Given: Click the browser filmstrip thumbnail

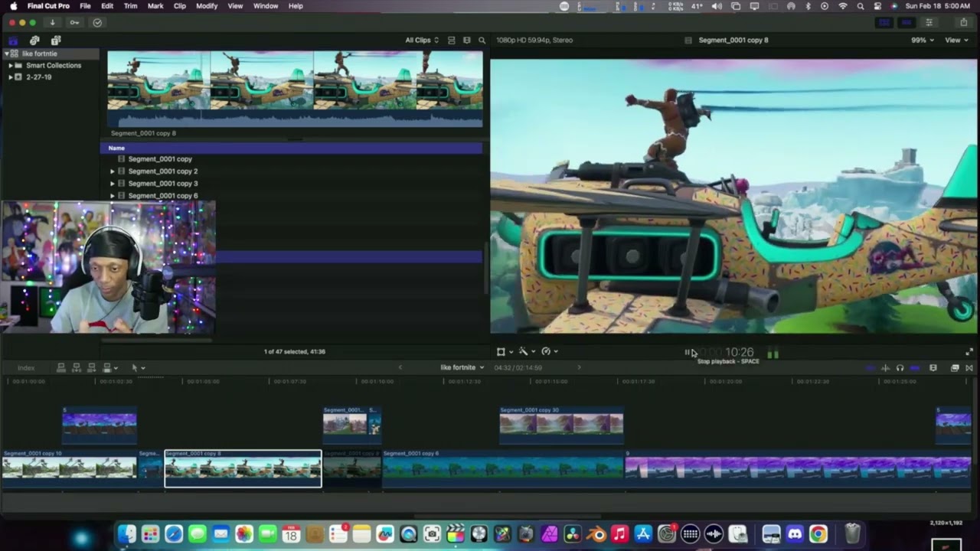Looking at the screenshot, I should pos(295,89).
